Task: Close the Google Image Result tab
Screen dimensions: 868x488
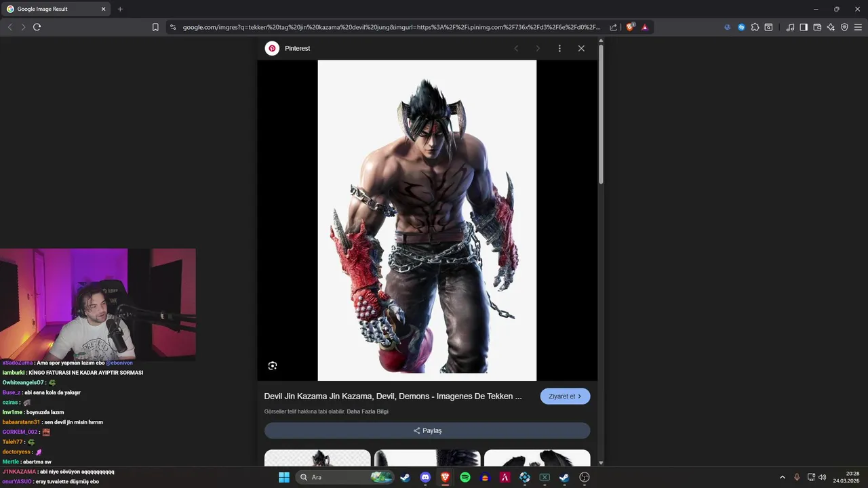Action: point(103,9)
